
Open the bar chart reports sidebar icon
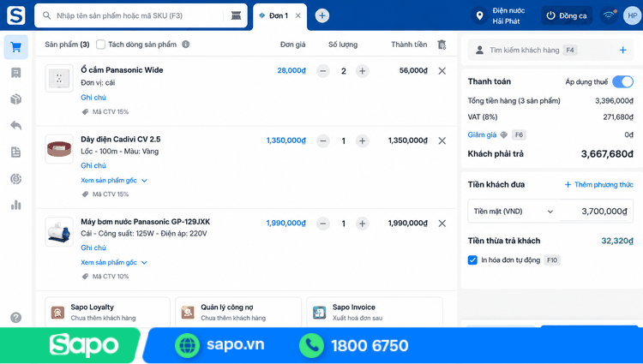coord(16,205)
